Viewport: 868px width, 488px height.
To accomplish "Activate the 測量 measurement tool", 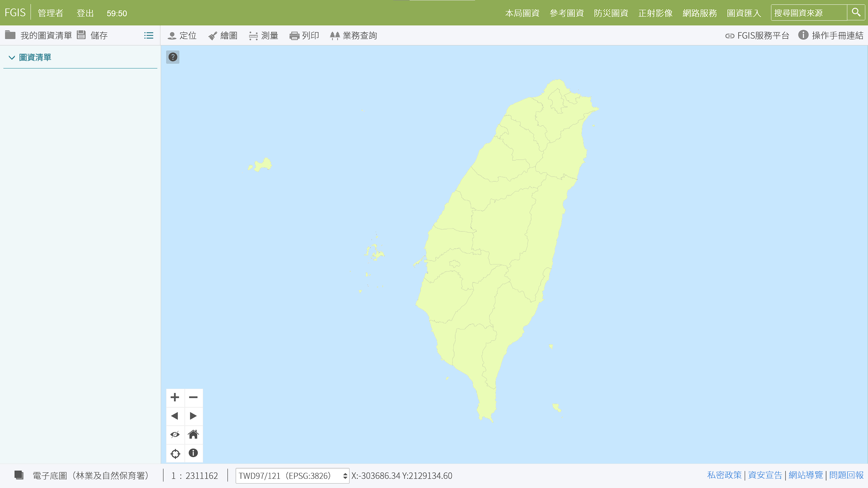I will 263,35.
